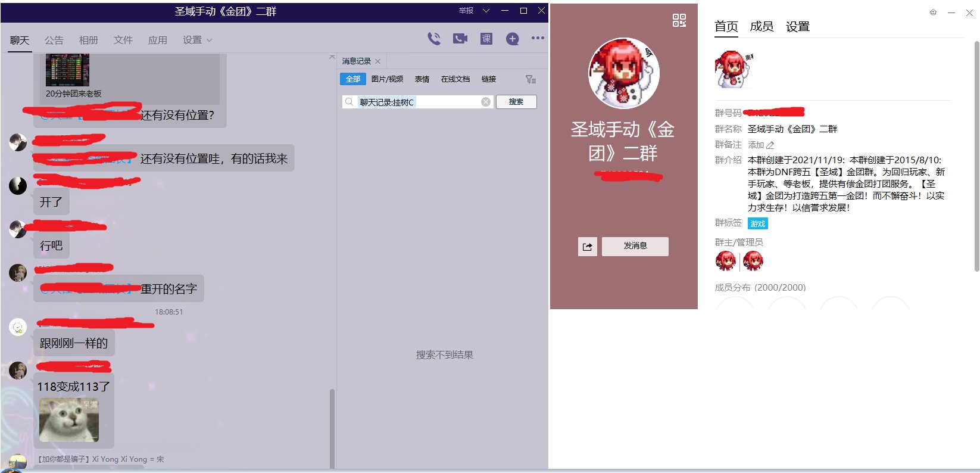Clear the chat record search text
980x473 pixels.
[486, 102]
